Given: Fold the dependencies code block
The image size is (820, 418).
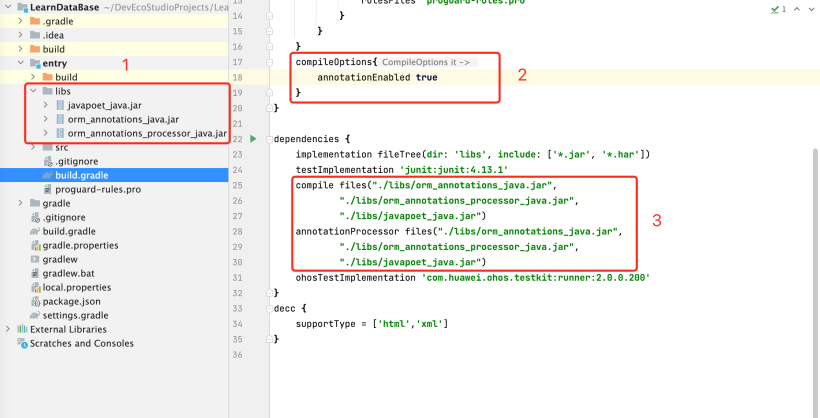Looking at the screenshot, I should (267, 139).
